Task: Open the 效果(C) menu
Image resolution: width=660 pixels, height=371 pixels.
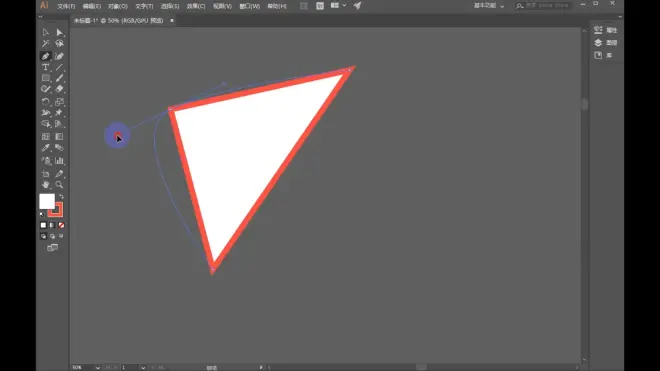Action: [x=196, y=6]
